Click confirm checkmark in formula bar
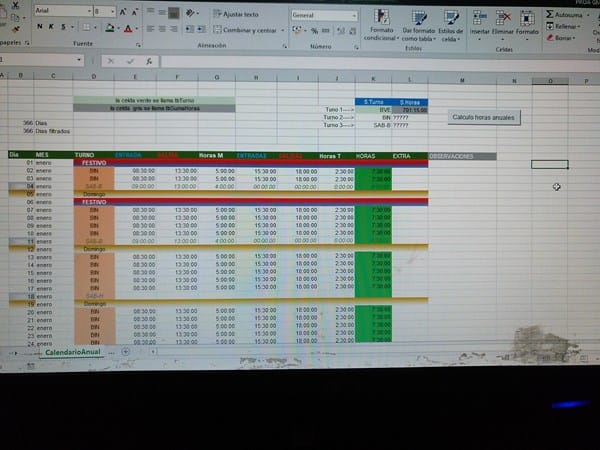 coord(130,61)
